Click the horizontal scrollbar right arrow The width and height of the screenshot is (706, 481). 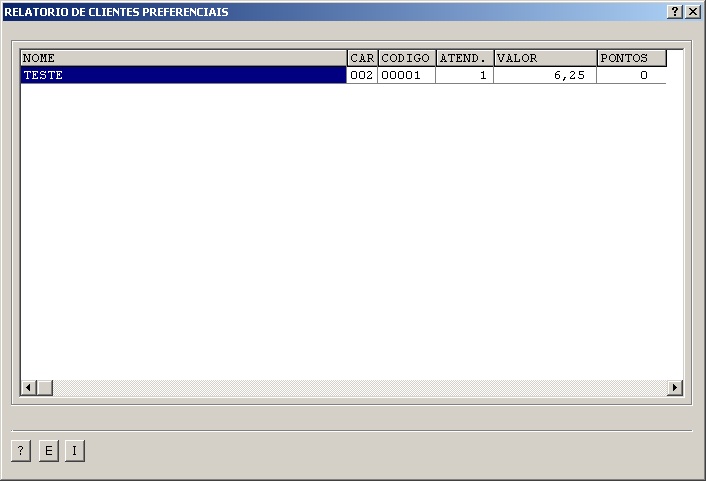tap(674, 388)
